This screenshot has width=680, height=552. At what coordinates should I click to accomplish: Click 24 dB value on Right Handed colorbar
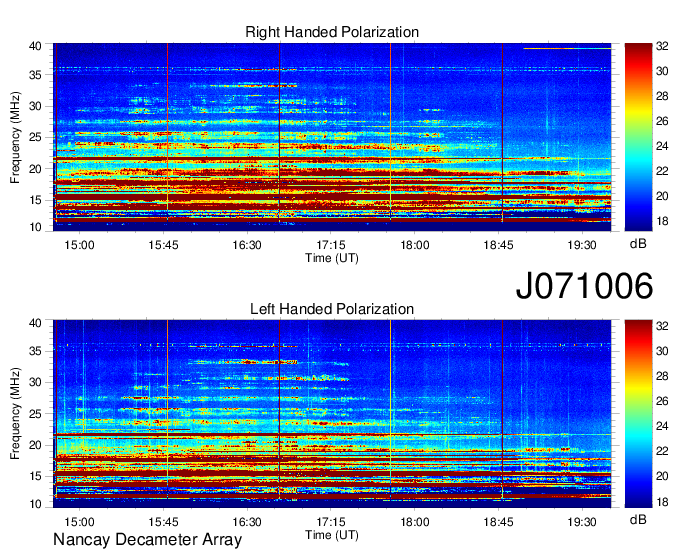[x=663, y=146]
